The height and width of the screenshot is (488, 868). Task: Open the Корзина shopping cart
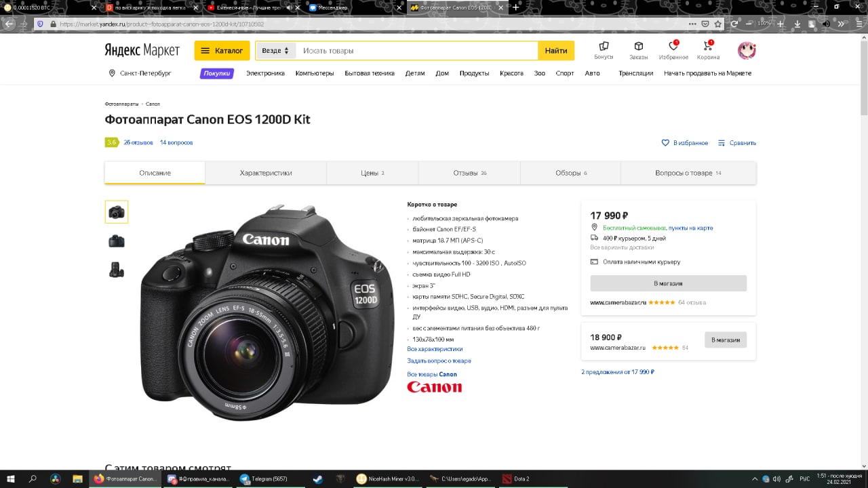pyautogui.click(x=709, y=50)
